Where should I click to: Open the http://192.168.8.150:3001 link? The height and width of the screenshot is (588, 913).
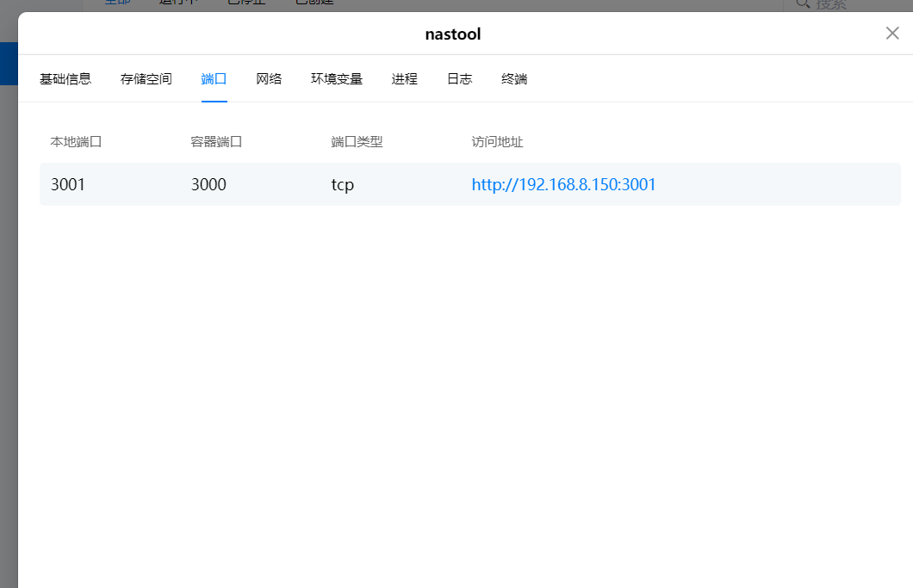pos(563,185)
